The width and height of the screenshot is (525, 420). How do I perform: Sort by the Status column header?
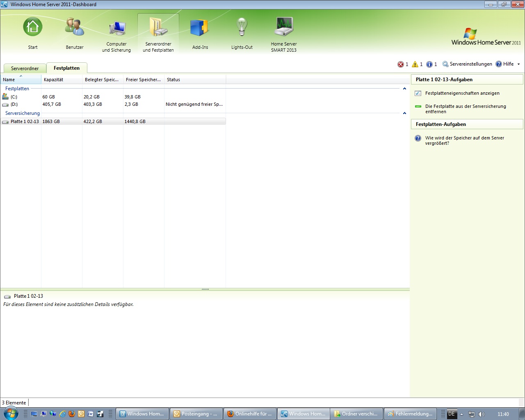[x=195, y=80]
